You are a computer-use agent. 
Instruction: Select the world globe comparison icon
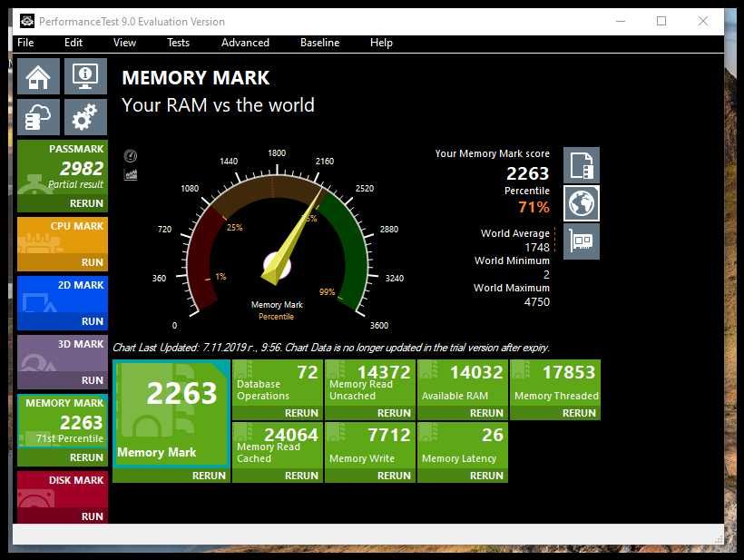click(x=582, y=203)
